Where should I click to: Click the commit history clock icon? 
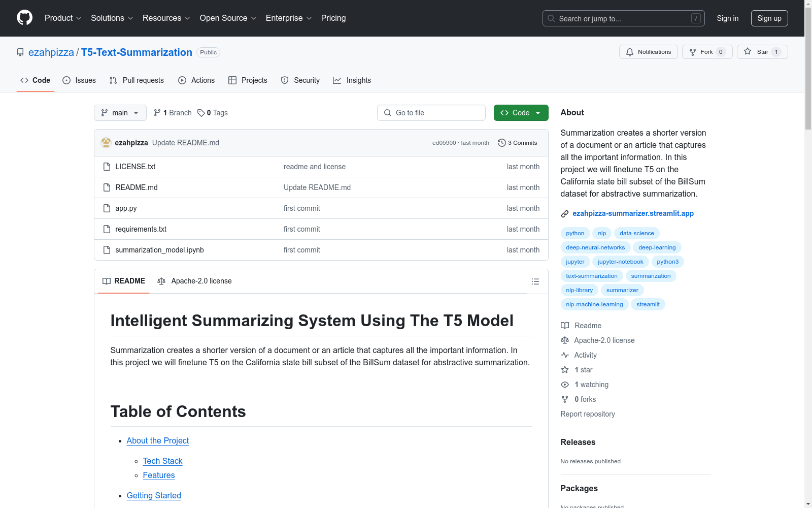pyautogui.click(x=502, y=143)
